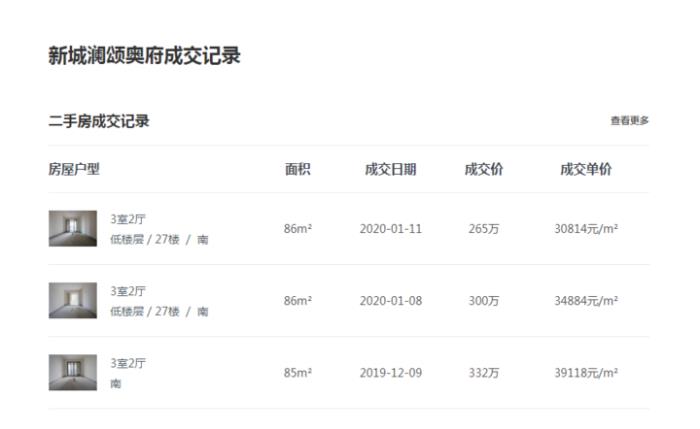Click the 面积 column header

tap(297, 169)
